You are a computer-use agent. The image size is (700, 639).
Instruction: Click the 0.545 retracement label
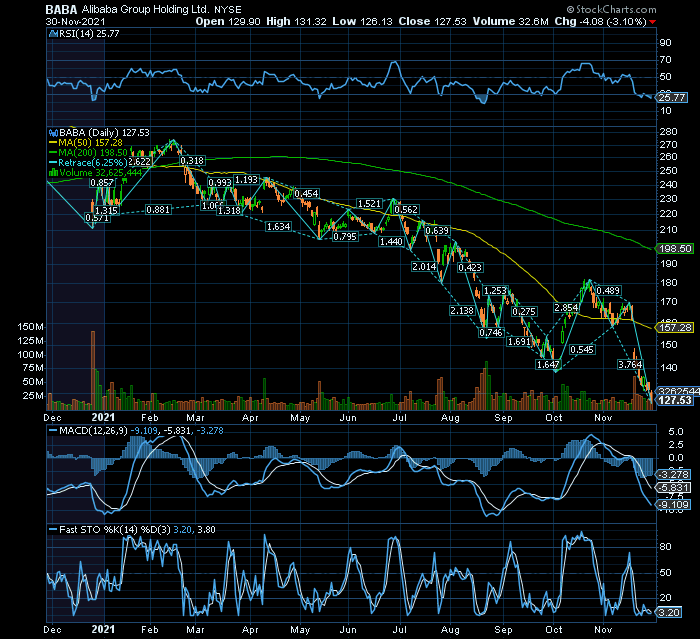click(x=582, y=350)
